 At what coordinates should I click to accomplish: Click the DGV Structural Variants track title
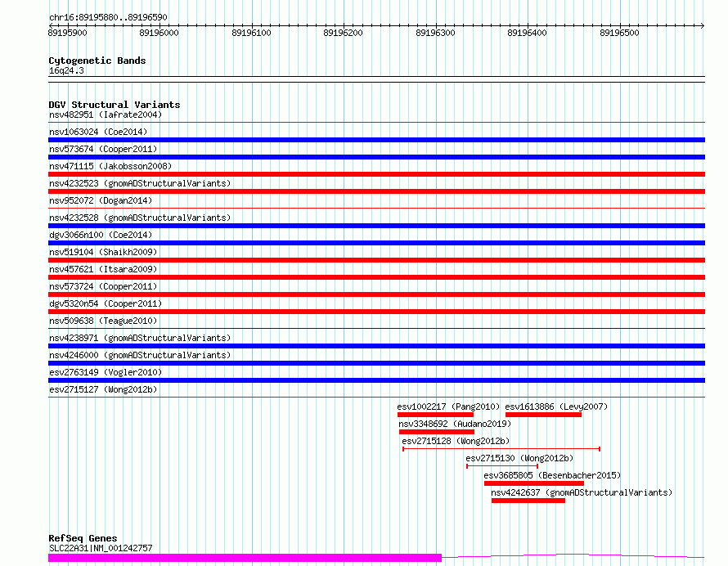(115, 105)
